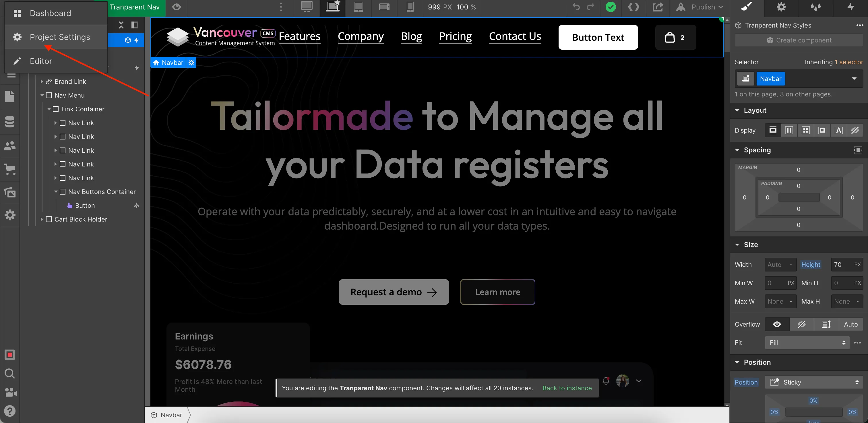Image resolution: width=868 pixels, height=423 pixels.
Task: Expand the Brand Link tree item
Action: coord(42,82)
